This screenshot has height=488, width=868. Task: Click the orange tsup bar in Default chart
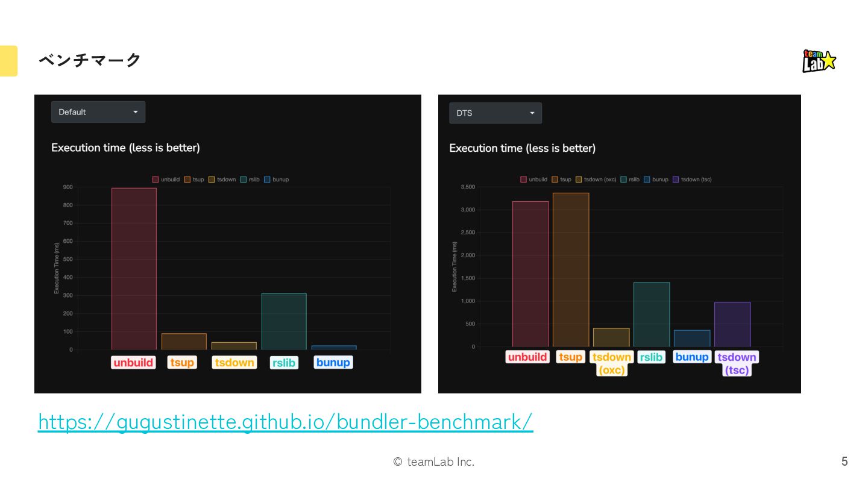coord(184,342)
